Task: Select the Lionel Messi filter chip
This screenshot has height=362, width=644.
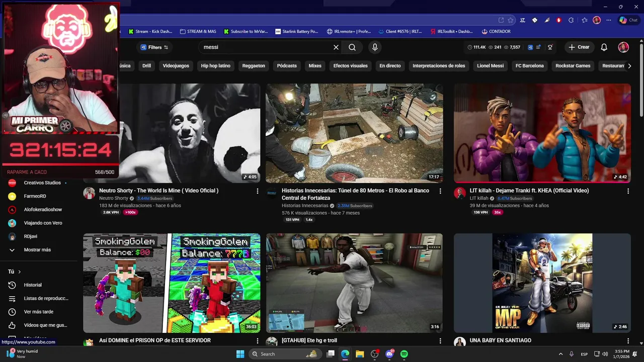Action: point(490,66)
